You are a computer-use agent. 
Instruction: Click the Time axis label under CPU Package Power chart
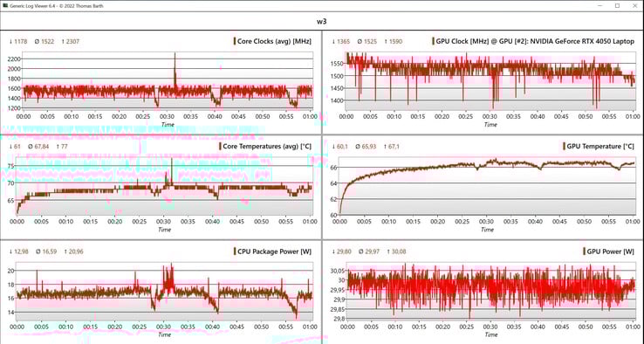pyautogui.click(x=164, y=334)
